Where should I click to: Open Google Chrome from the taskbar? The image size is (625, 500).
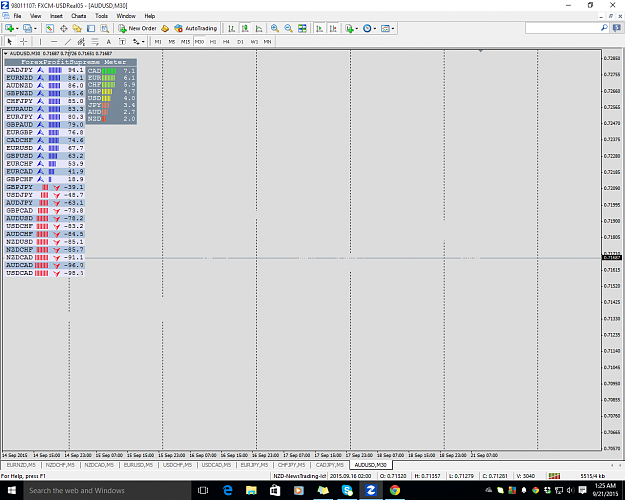395,490
